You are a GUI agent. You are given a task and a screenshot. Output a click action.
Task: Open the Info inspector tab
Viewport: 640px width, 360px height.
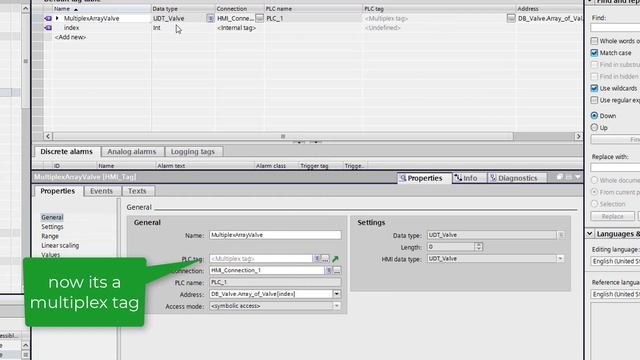[x=469, y=178]
